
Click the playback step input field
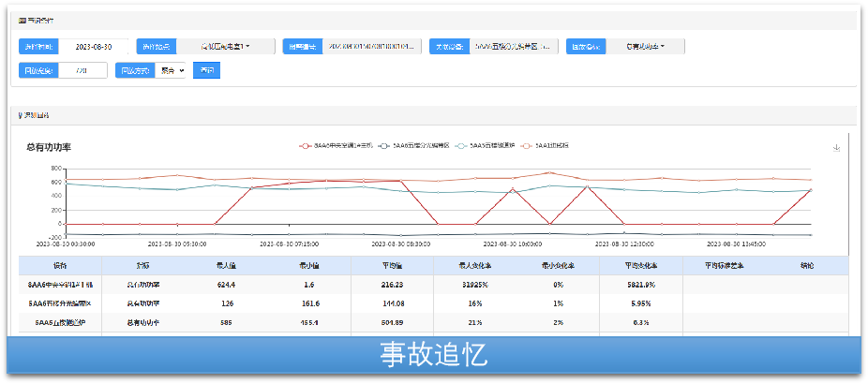coord(82,70)
